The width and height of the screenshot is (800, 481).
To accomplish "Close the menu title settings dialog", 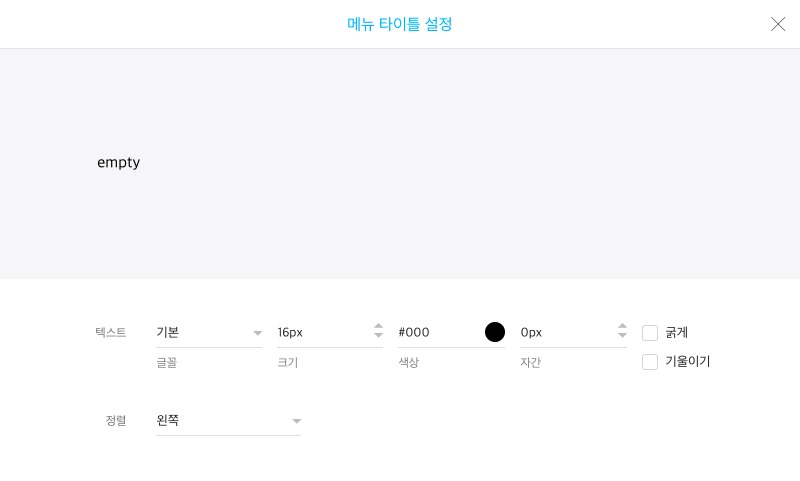I will [x=778, y=24].
